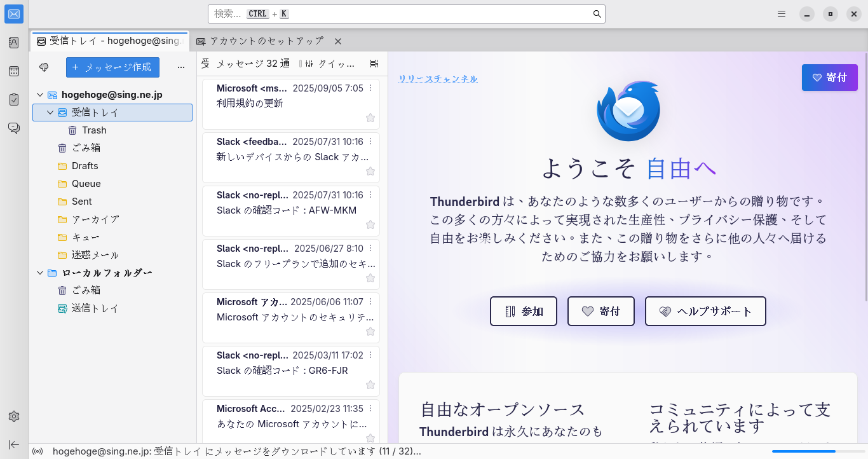Select the hogehoge@sing.ne.jp account row
The image size is (868, 459).
112,95
